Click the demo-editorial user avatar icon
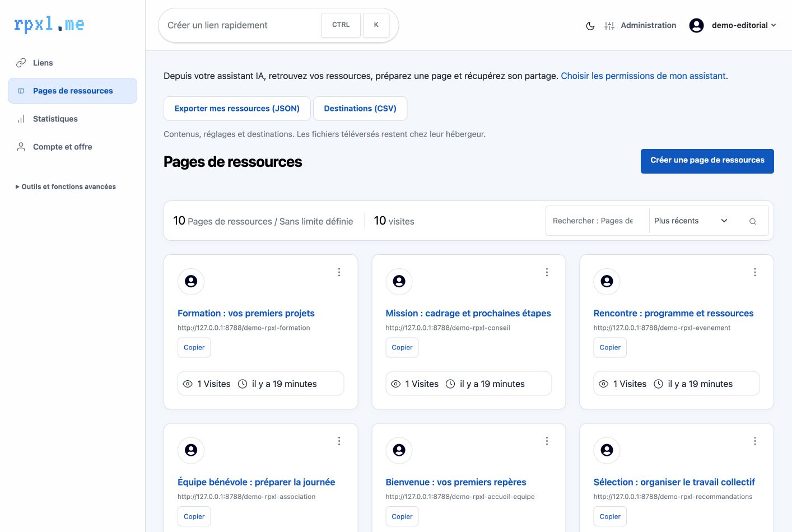Image resolution: width=792 pixels, height=532 pixels. pyautogui.click(x=696, y=25)
